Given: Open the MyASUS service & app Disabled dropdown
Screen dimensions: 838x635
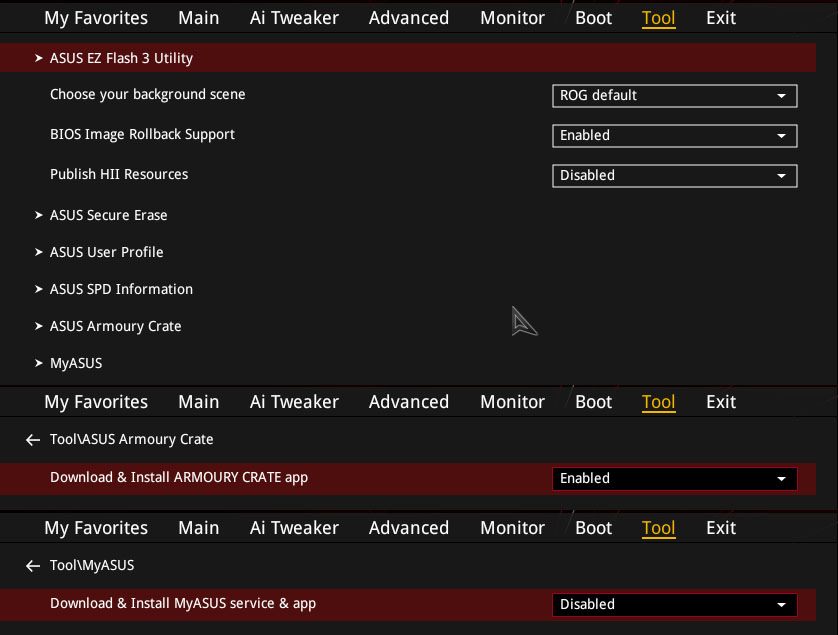Looking at the screenshot, I should point(674,605).
